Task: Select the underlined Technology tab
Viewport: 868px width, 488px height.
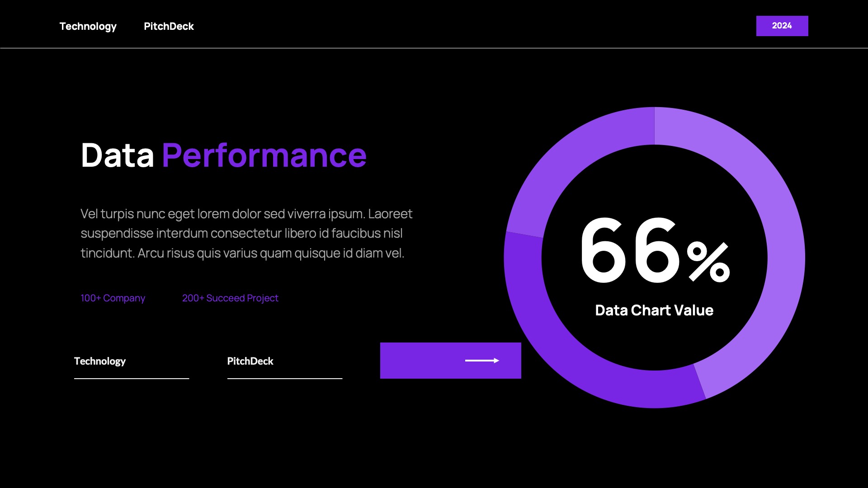Action: coord(100,361)
